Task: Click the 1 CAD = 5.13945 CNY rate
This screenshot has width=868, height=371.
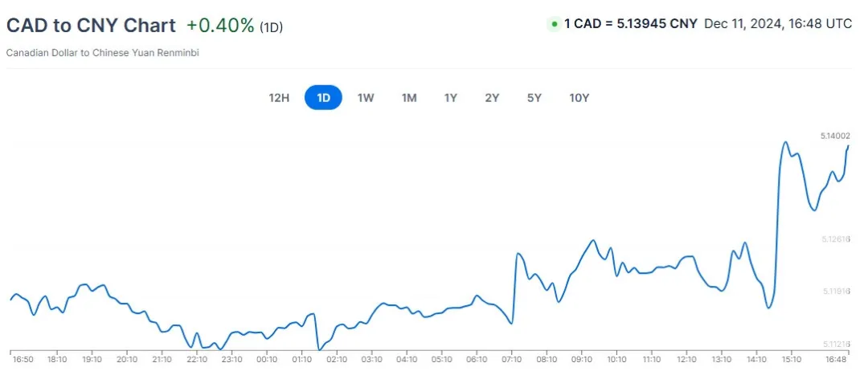Action: [631, 24]
